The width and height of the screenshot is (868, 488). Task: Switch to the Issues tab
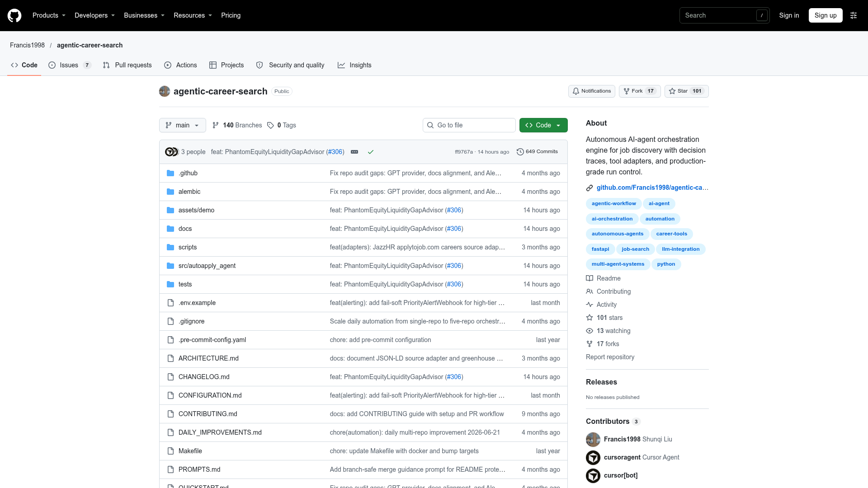(70, 65)
